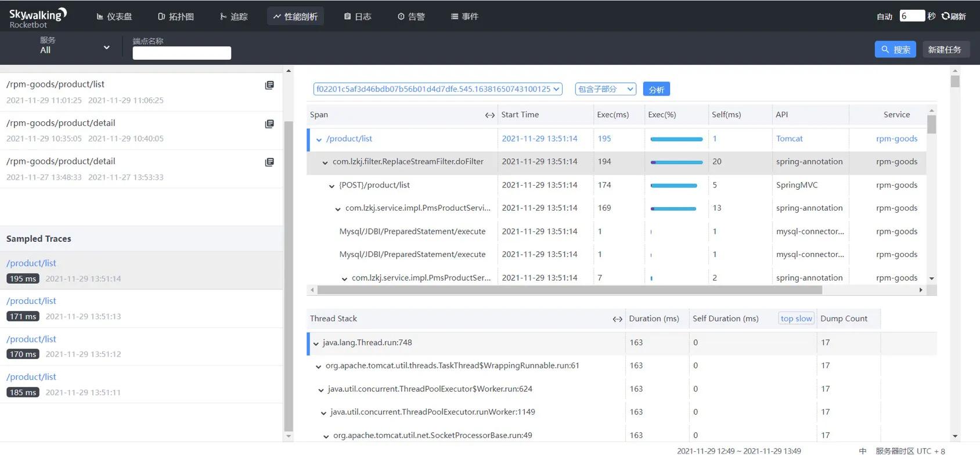980x460 pixels.
Task: Open the 仪表盘 dashboard page
Action: point(114,16)
